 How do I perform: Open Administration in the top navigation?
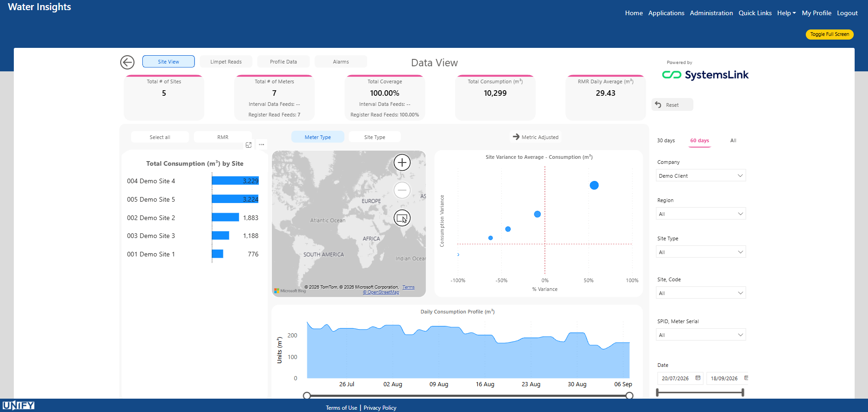[x=711, y=13]
